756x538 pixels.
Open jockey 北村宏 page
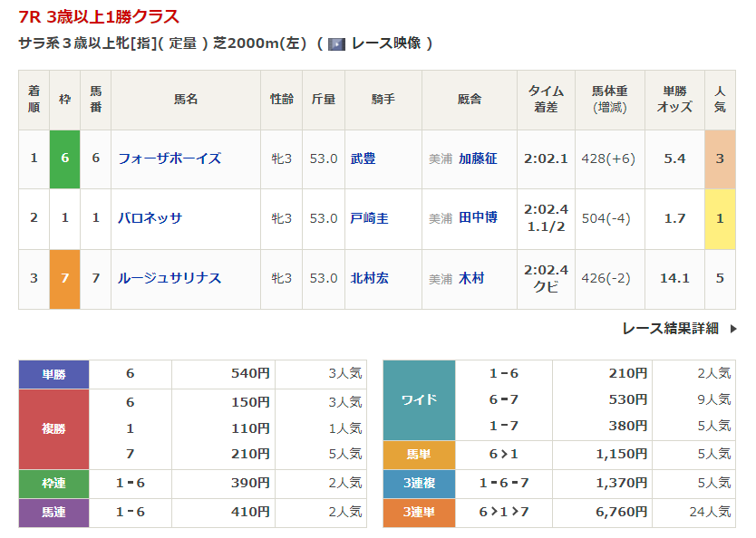click(x=369, y=278)
